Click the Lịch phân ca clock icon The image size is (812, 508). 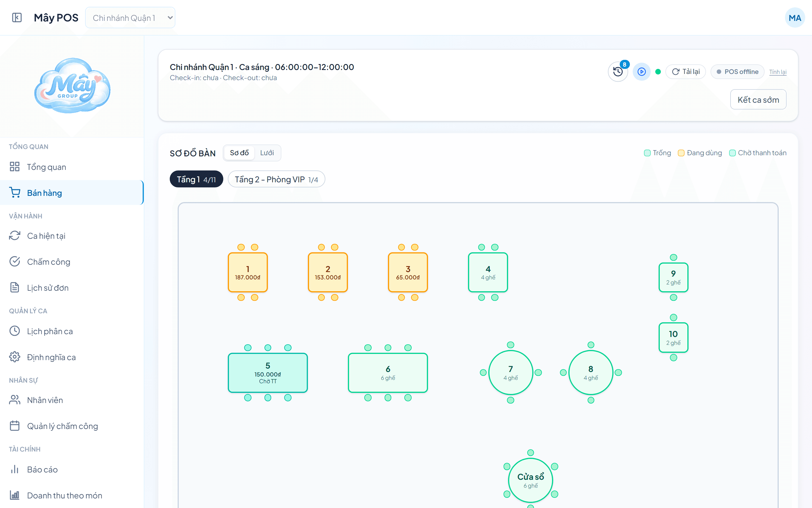tap(14, 331)
